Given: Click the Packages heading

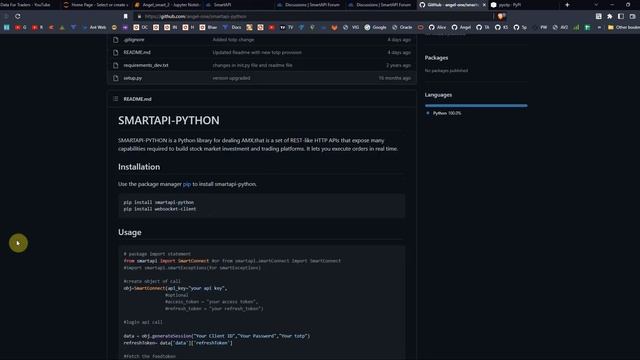Looking at the screenshot, I should coord(436,58).
